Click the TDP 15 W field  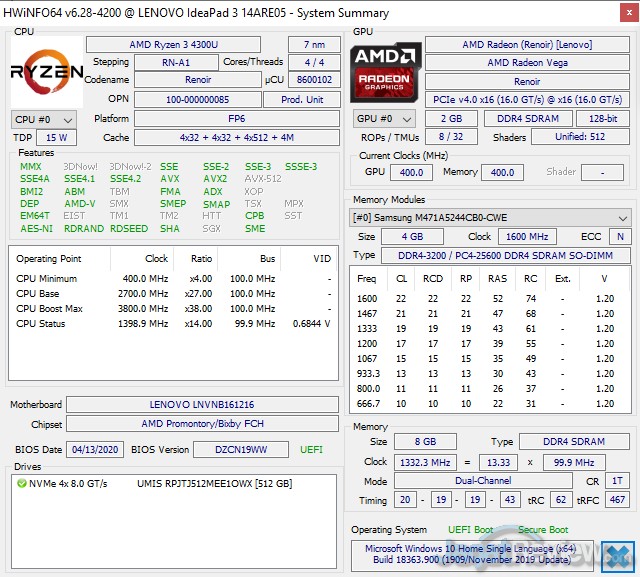point(56,138)
